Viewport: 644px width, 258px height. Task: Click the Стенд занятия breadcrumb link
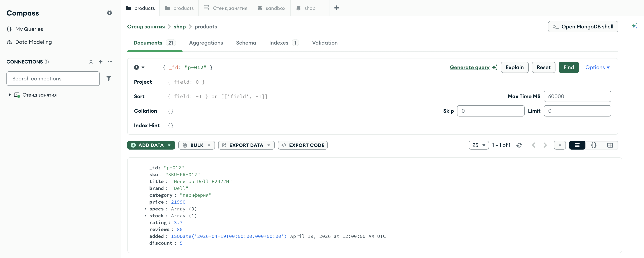coord(146,27)
